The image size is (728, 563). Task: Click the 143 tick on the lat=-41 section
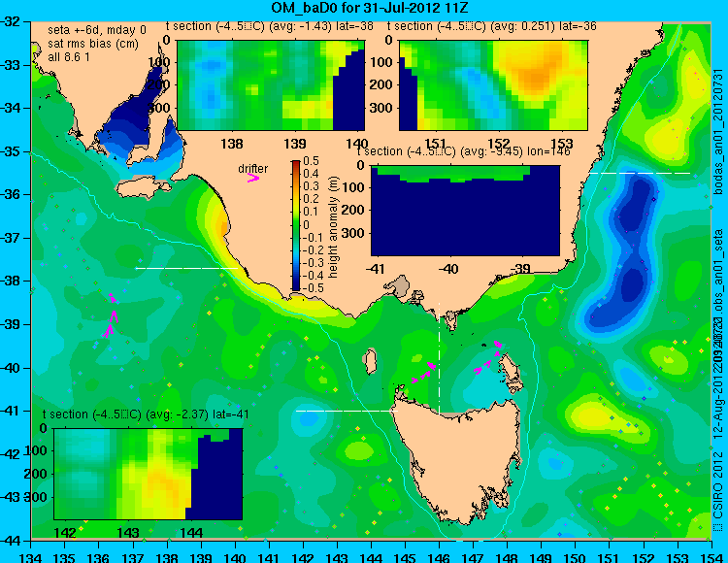(128, 532)
